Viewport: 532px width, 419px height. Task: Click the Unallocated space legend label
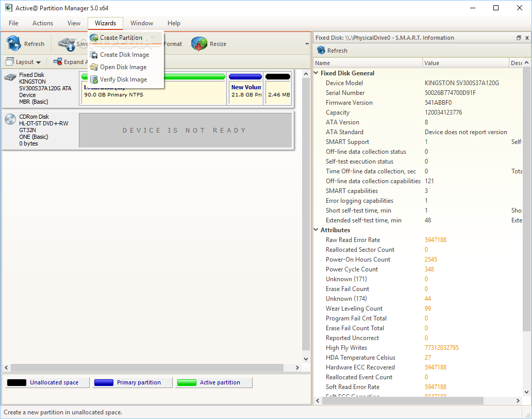[x=54, y=382]
